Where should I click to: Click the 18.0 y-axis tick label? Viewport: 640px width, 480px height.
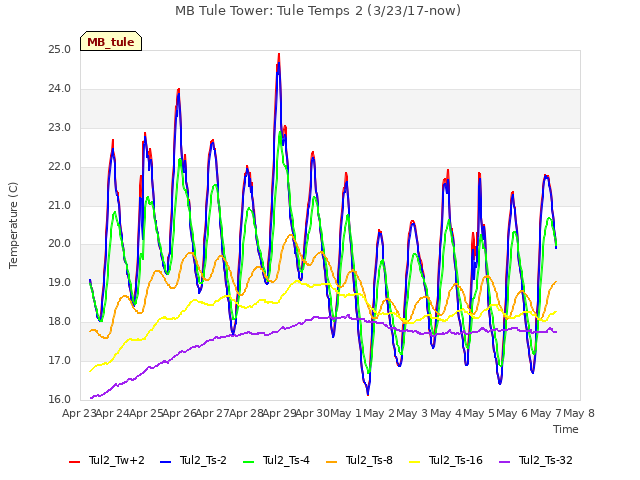tap(60, 322)
